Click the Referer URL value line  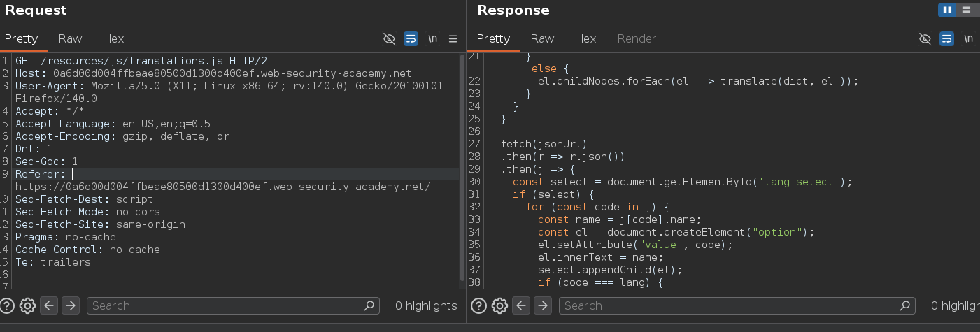pos(222,187)
